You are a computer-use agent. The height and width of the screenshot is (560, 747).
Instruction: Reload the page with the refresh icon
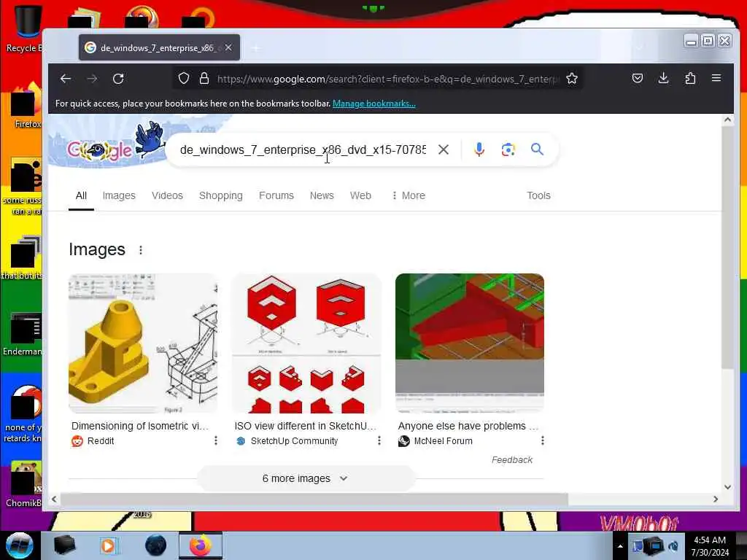pos(118,79)
